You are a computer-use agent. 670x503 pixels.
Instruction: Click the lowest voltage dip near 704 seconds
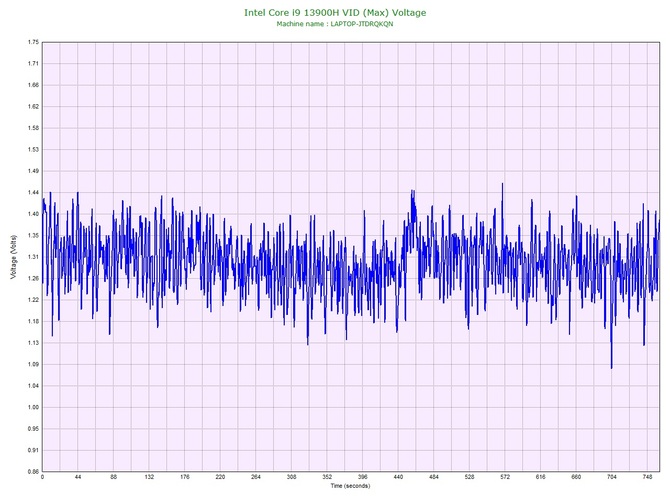(x=611, y=367)
